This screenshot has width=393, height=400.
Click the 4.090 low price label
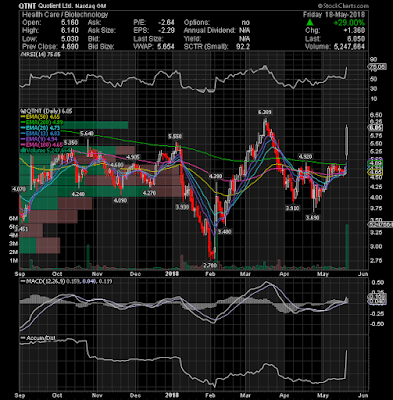pos(120,201)
